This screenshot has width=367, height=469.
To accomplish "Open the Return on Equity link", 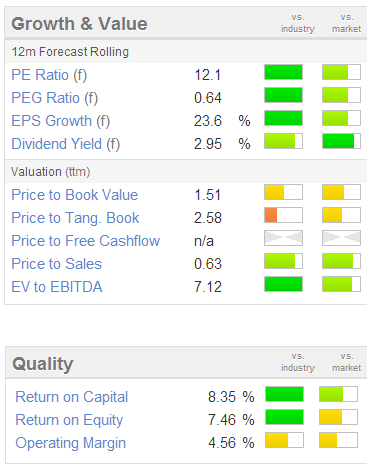I will pos(69,420).
